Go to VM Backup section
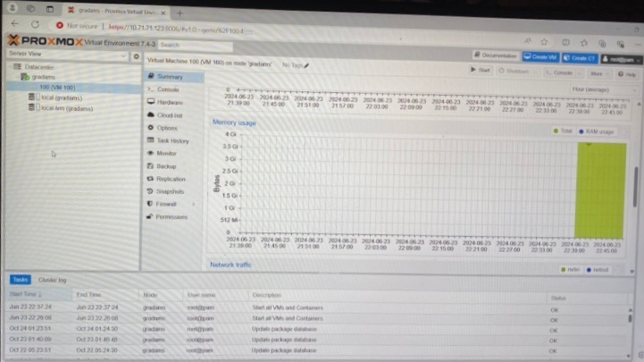This screenshot has height=362, width=644. [166, 166]
